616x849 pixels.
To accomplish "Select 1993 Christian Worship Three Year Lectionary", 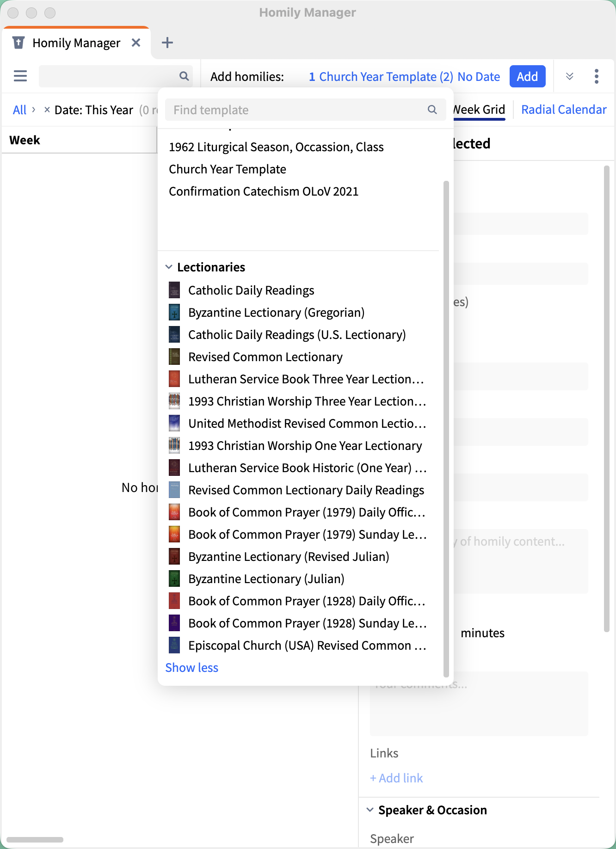I will click(x=307, y=401).
